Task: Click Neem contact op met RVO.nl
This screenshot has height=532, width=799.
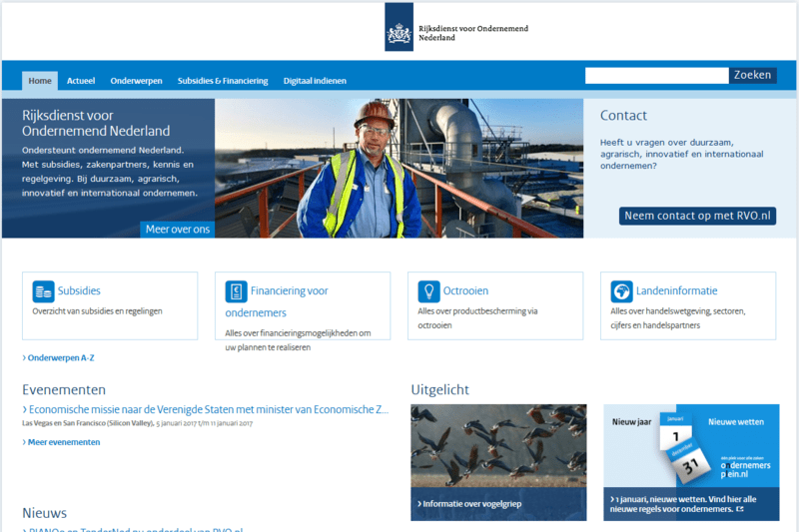Action: [697, 216]
